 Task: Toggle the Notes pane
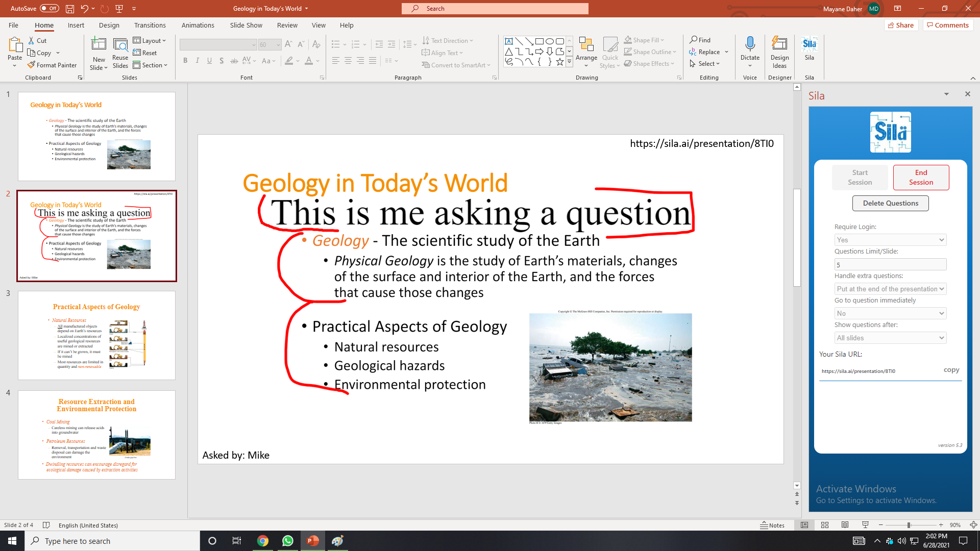[x=772, y=525]
